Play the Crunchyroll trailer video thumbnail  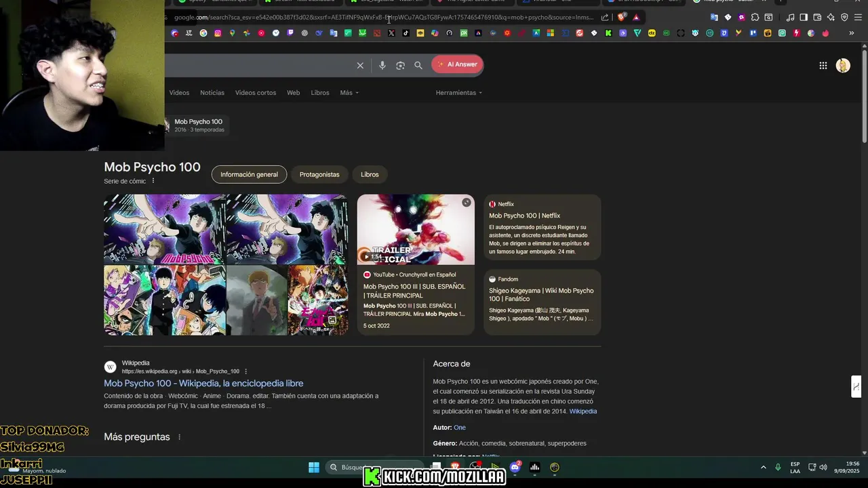point(416,230)
